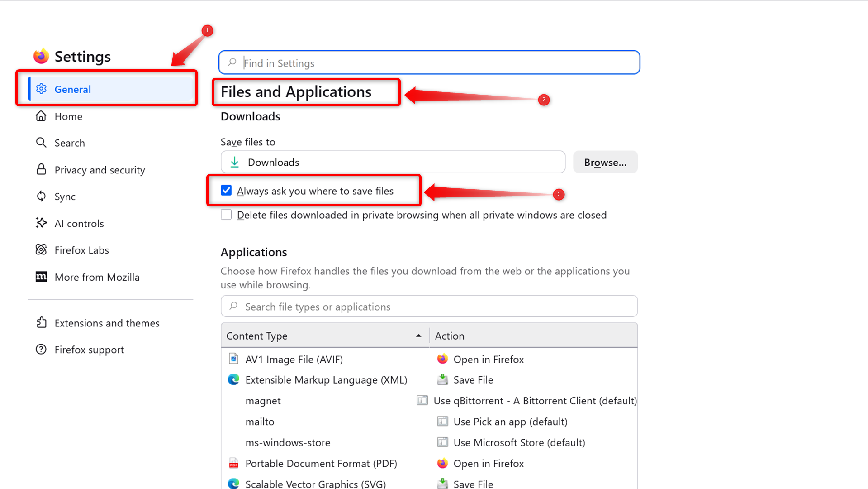Screen dimensions: 868x489
Task: Click the Extensions and themes puzzle icon
Action: pos(41,322)
